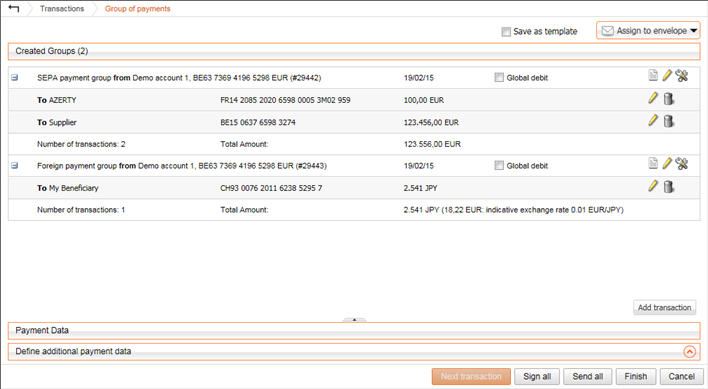This screenshot has width=708, height=389.
Task: Click the SEPA payment group title text
Action: [x=179, y=78]
